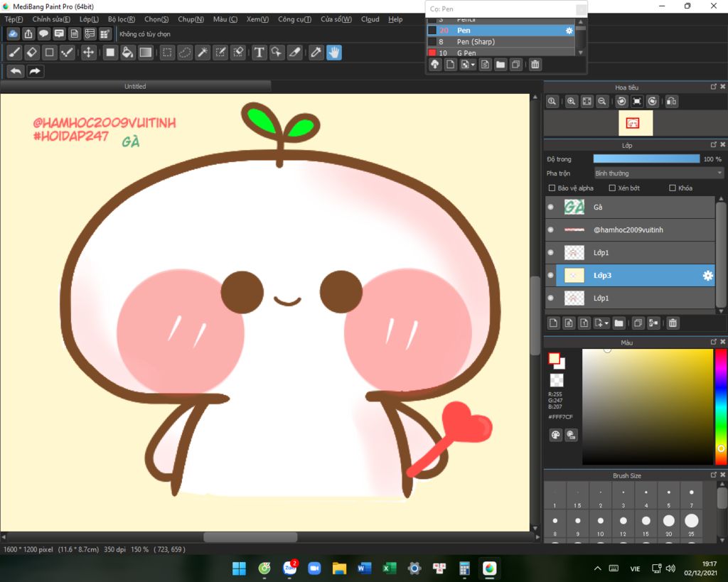Click the Navigator canvas thumbnail

636,123
